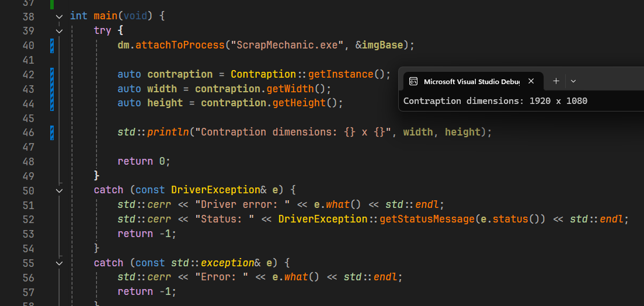Open a new terminal tab with plus
This screenshot has height=306, width=644.
(556, 81)
